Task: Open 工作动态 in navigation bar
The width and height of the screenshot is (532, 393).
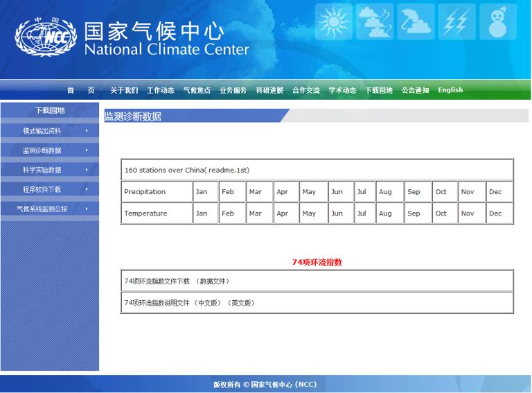Action: tap(161, 90)
